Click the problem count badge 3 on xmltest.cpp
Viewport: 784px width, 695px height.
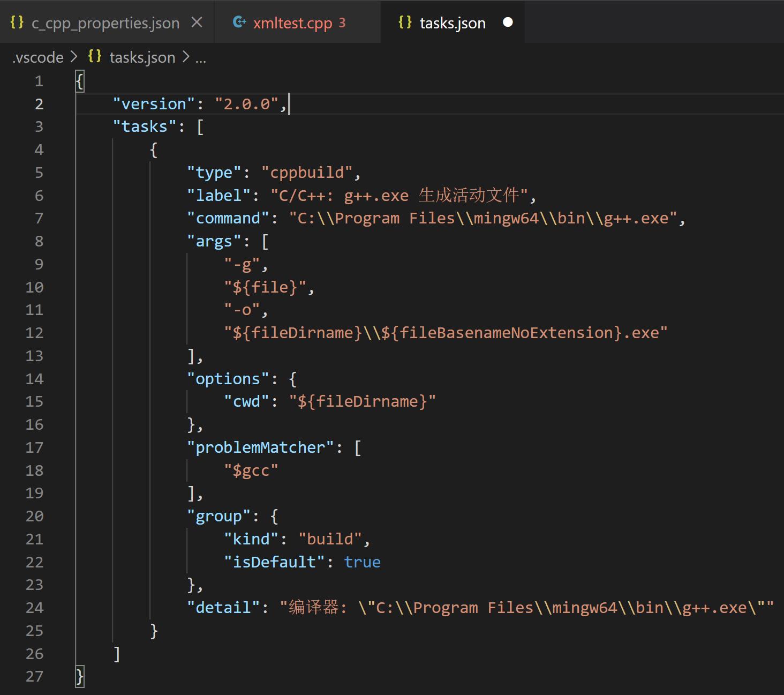tap(342, 23)
